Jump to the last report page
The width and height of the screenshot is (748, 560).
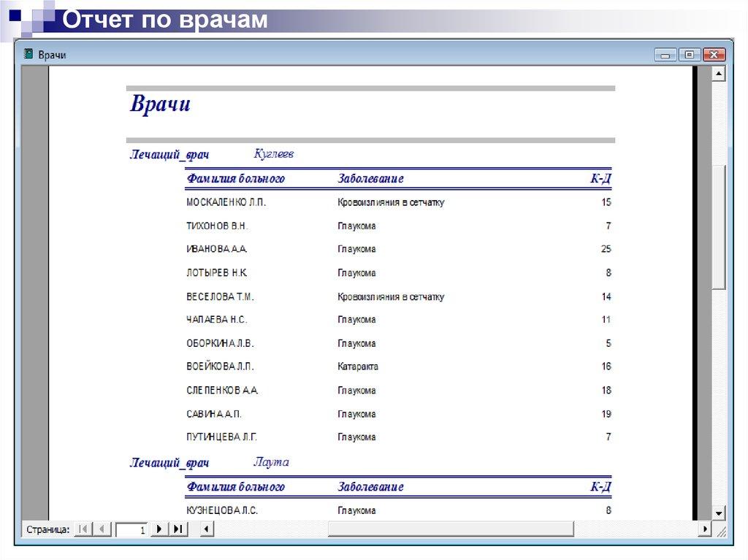[x=178, y=529]
